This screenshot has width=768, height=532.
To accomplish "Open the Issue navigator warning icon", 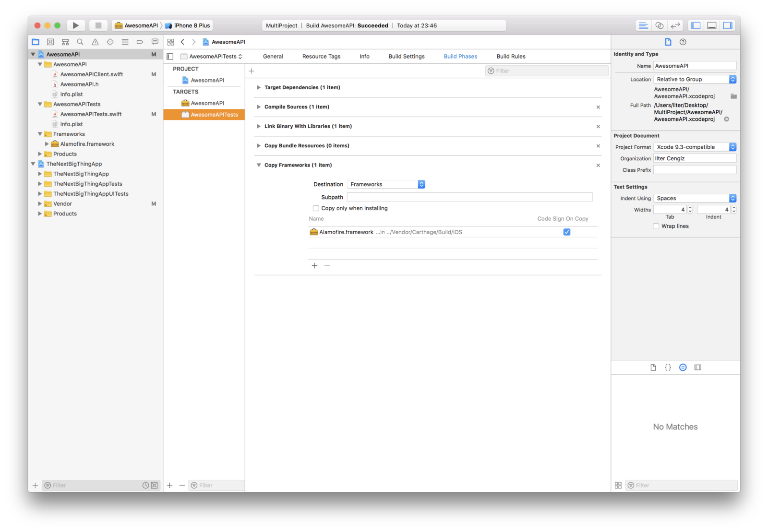I will tap(95, 42).
